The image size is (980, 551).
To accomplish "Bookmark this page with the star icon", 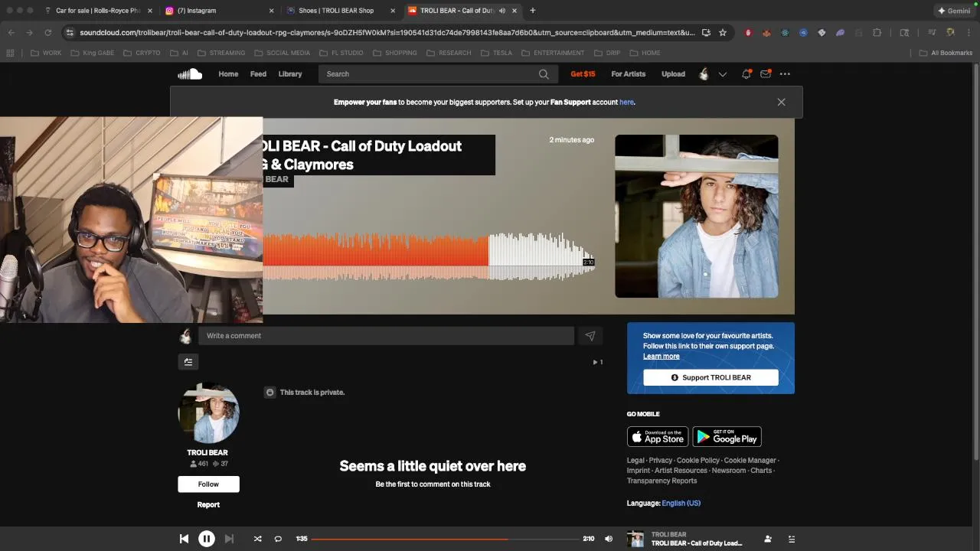I will tap(723, 33).
